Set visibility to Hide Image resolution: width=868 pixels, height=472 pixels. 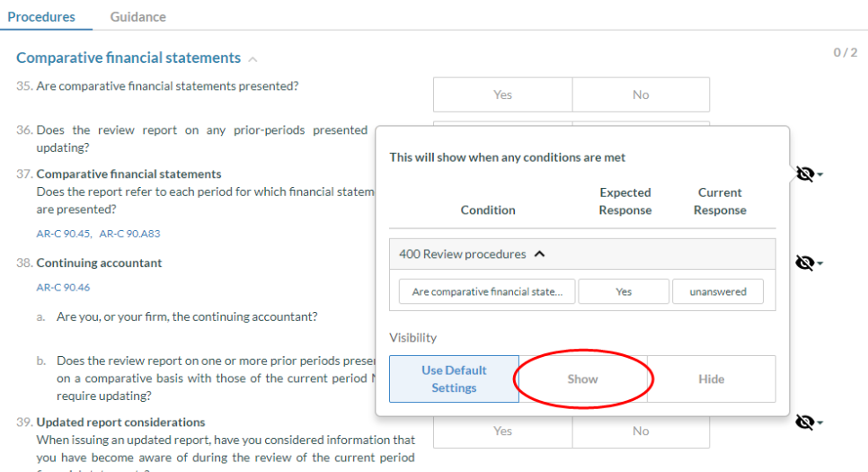click(x=711, y=378)
